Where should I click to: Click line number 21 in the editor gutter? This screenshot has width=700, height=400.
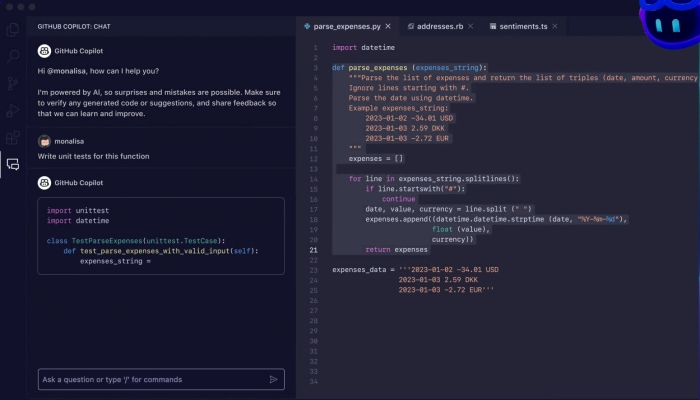(314, 249)
